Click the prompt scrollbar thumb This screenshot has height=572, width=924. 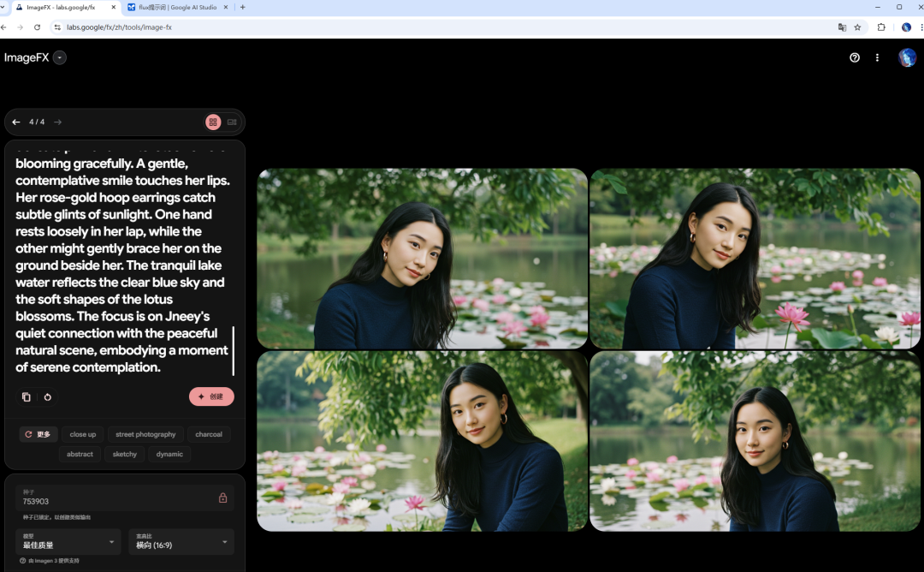tap(234, 351)
